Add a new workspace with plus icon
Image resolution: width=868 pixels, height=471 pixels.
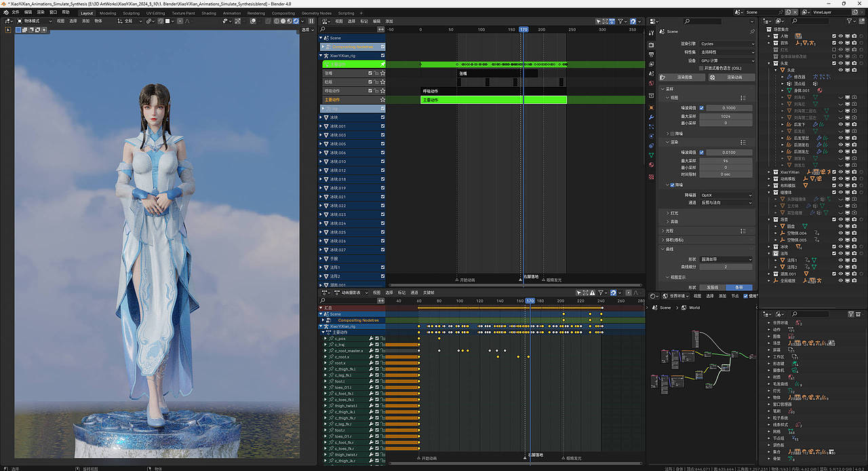(x=361, y=13)
